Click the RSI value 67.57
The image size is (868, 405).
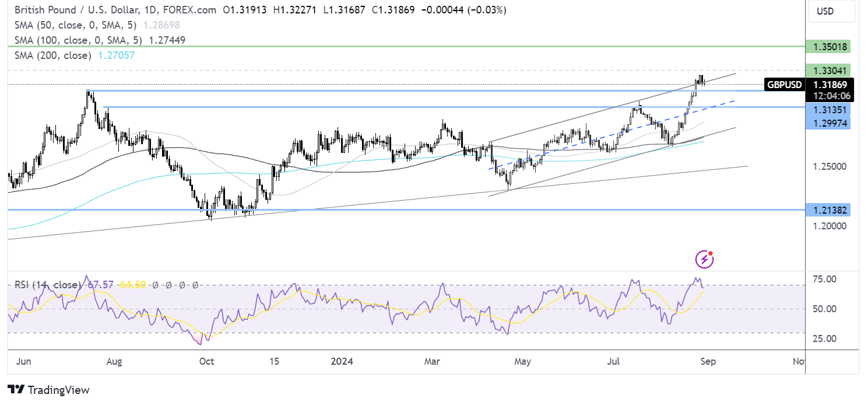coord(100,285)
